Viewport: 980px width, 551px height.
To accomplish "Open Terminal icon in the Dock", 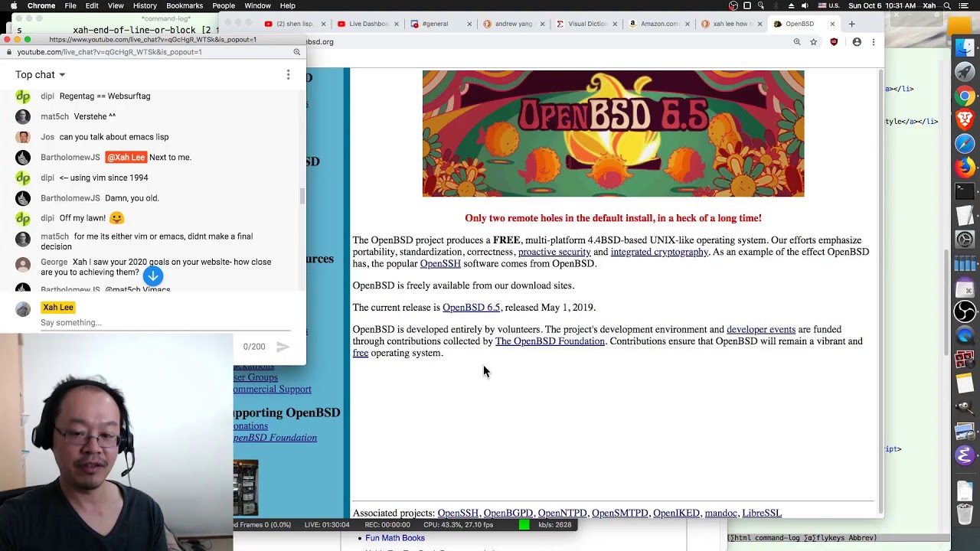I will pos(965,191).
